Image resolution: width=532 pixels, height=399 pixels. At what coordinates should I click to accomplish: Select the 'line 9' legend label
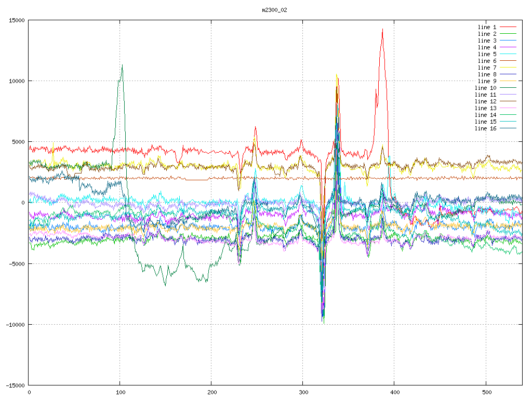coord(487,81)
